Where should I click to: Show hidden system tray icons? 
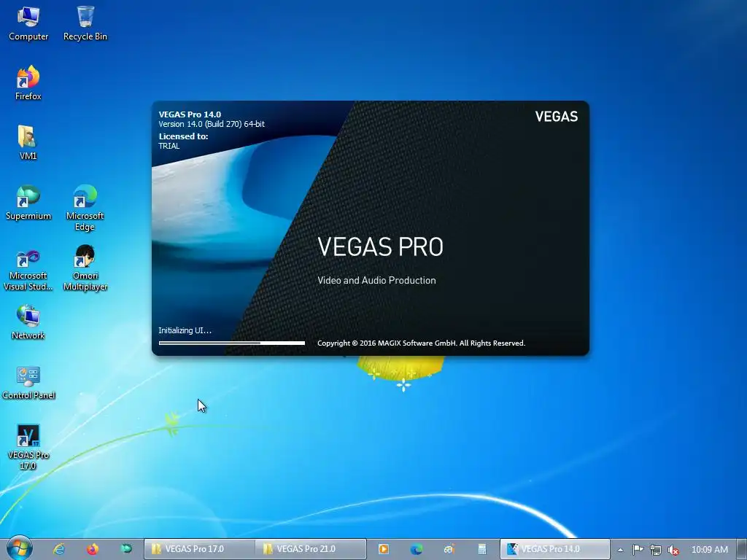pos(620,550)
